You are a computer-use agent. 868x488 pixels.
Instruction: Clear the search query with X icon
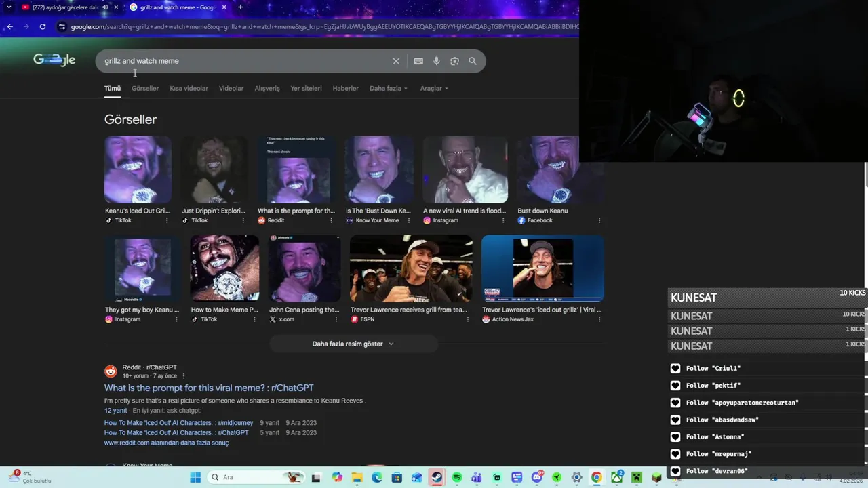coord(396,61)
